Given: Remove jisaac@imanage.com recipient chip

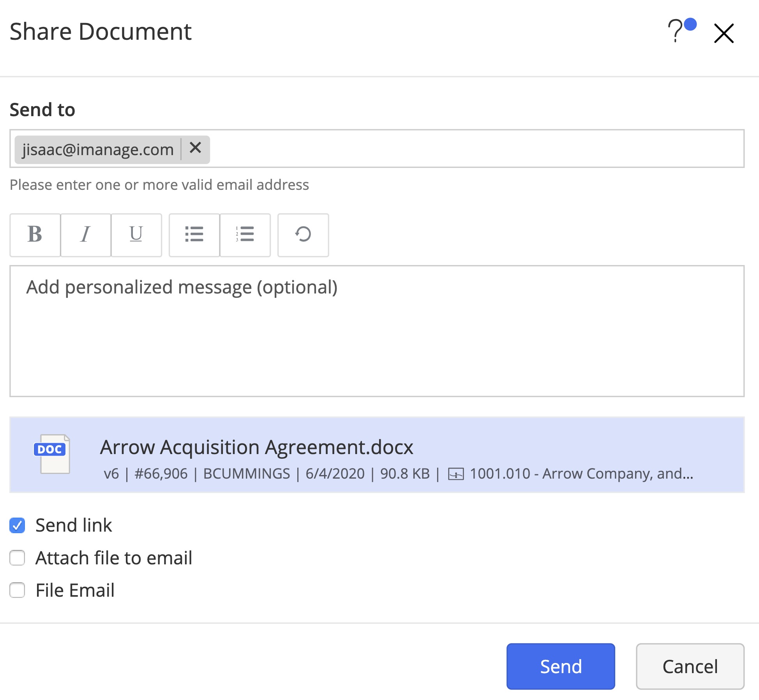Looking at the screenshot, I should pos(195,148).
